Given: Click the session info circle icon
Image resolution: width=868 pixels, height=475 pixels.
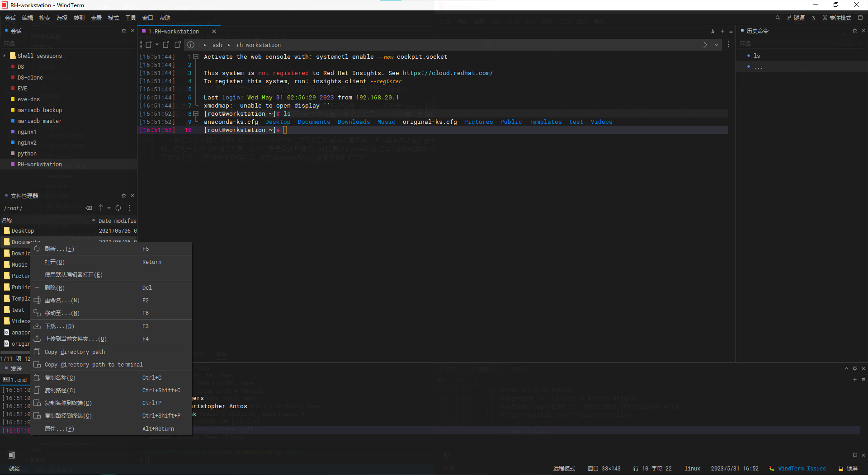Looking at the screenshot, I should [x=191, y=45].
